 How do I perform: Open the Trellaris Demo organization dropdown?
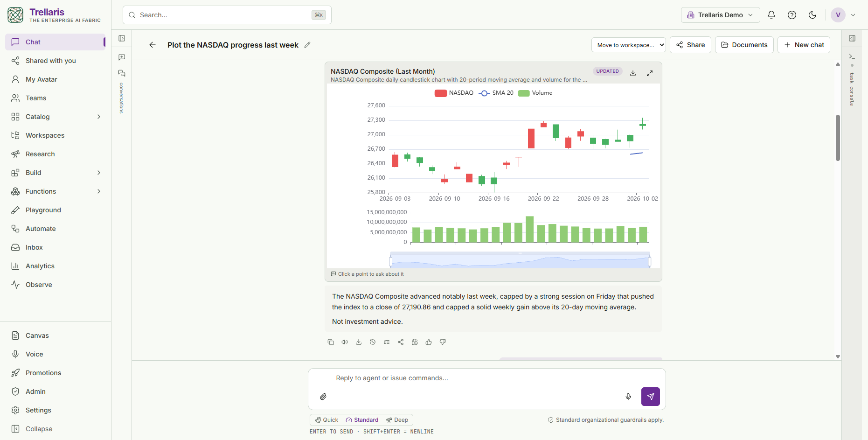point(720,15)
